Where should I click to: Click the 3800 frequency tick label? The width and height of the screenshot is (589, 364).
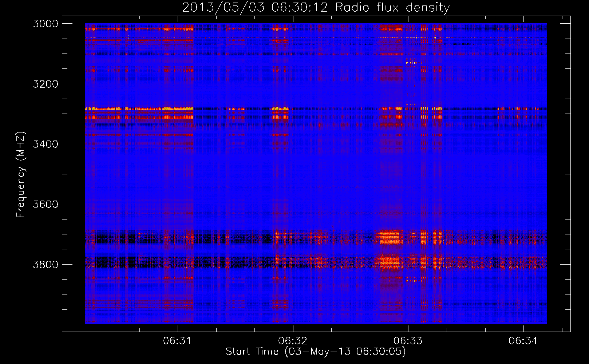pyautogui.click(x=45, y=264)
